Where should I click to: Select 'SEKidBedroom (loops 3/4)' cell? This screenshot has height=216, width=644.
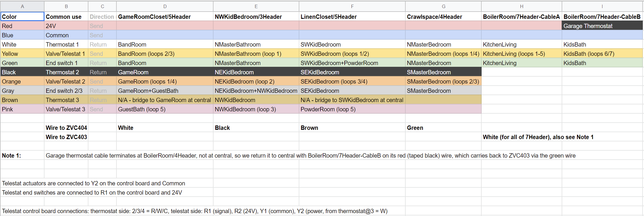coord(352,81)
